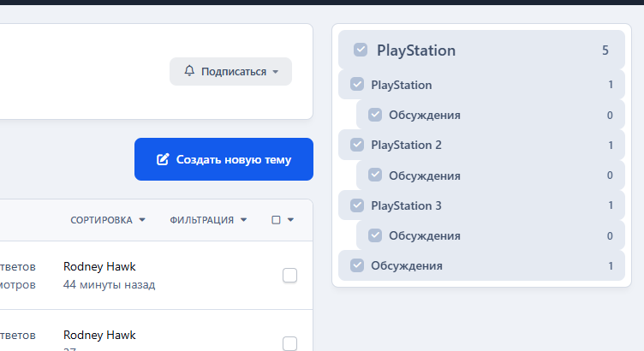
Task: Open the Rodney Hawk link in the second topic row
Action: click(x=99, y=335)
